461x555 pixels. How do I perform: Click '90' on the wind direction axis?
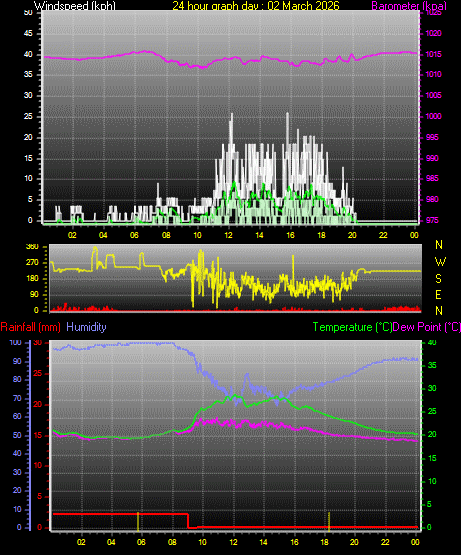pyautogui.click(x=34, y=294)
